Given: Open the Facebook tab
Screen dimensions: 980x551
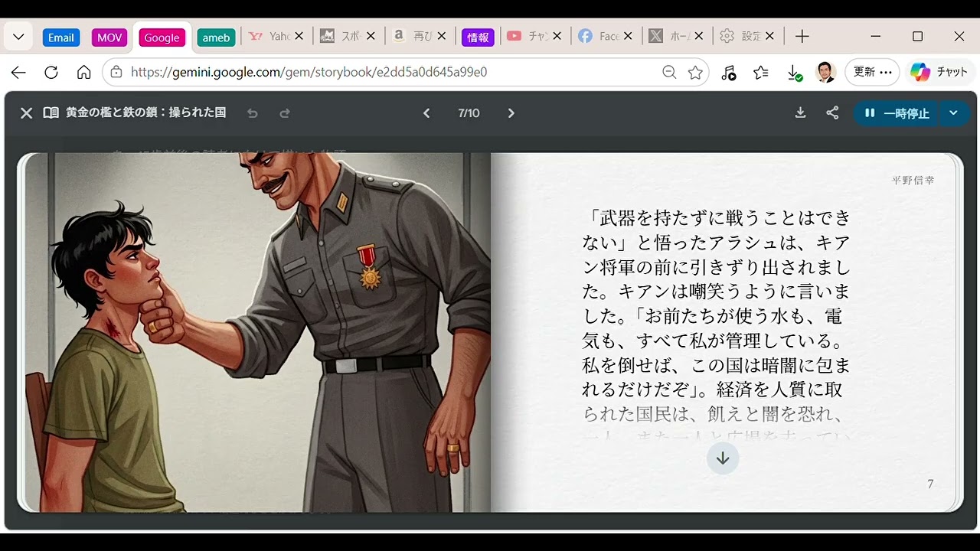Looking at the screenshot, I should tap(598, 36).
